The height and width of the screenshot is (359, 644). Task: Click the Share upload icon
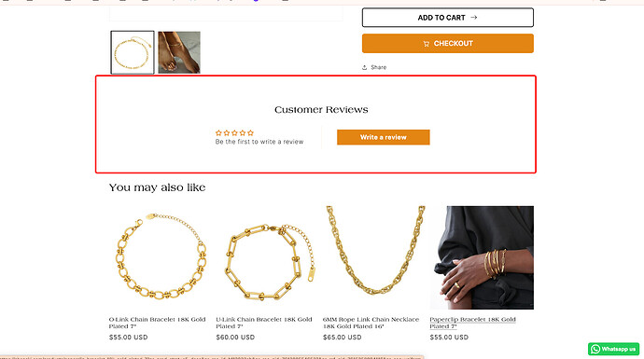click(364, 67)
